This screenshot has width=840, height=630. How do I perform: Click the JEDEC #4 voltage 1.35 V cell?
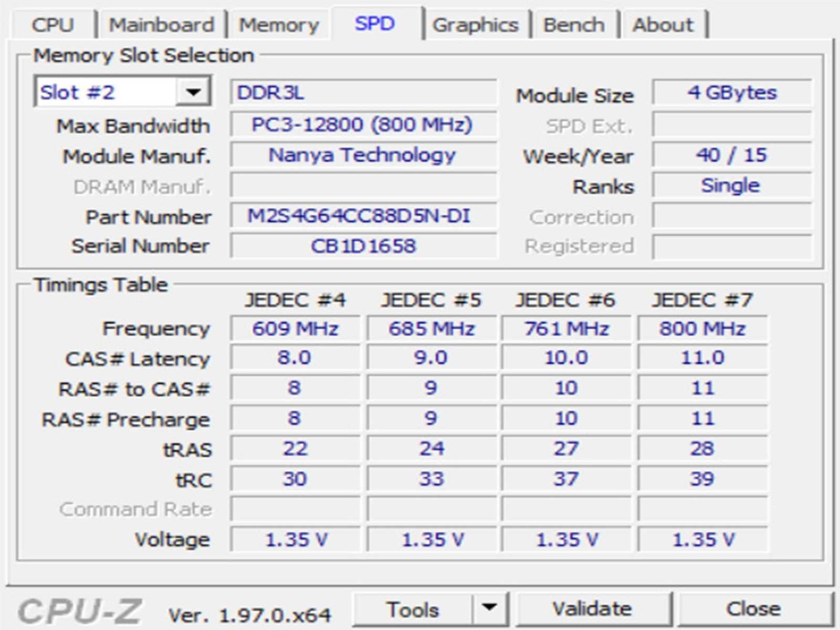pyautogui.click(x=295, y=539)
